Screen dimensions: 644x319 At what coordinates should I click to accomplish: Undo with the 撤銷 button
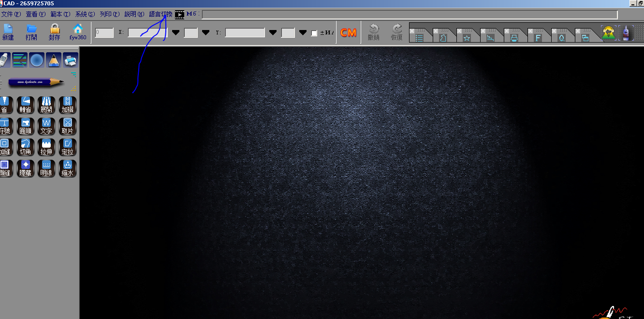coord(373,32)
